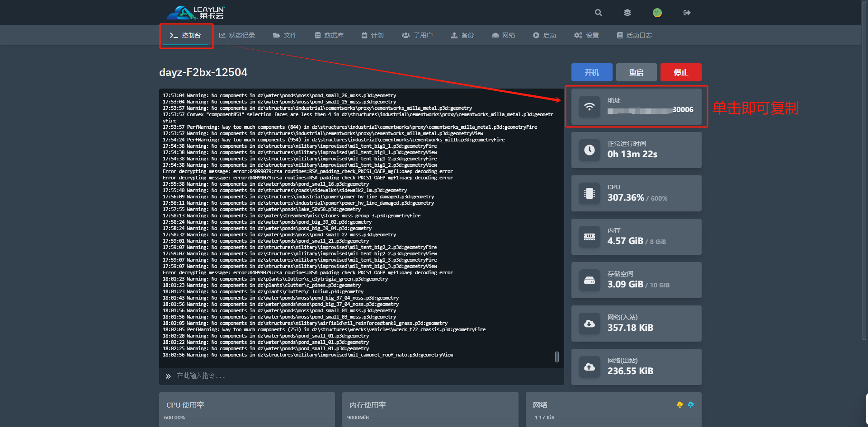Click the logout exit icon
The height and width of the screenshot is (427, 868).
(x=687, y=13)
